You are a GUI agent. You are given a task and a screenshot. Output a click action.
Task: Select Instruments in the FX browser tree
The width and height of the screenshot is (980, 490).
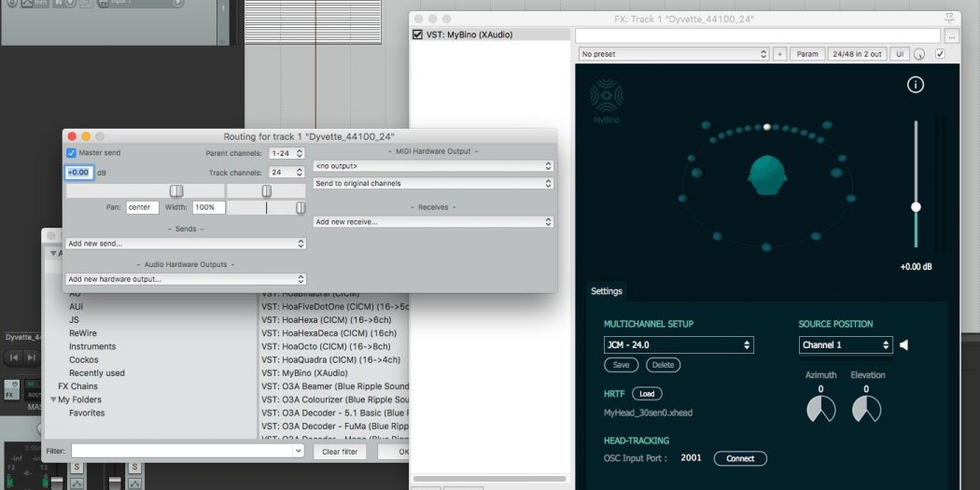click(x=92, y=346)
